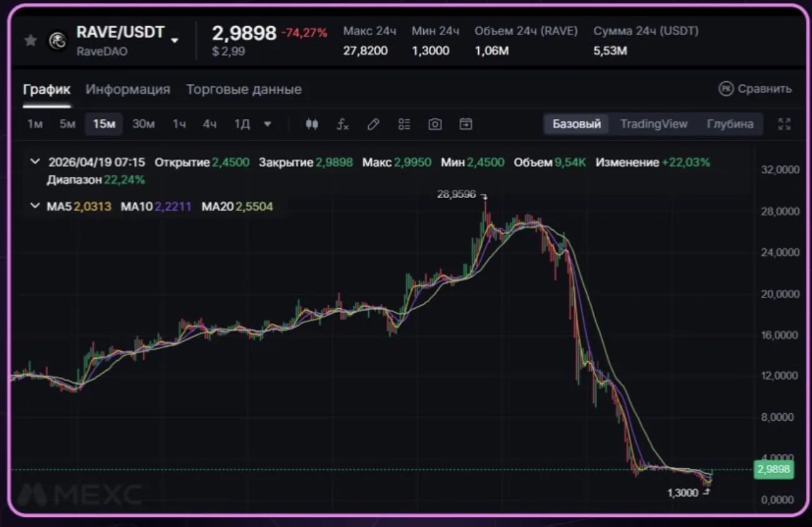Screen dimensions: 812x527
Task: Switch chart mode to Глубина
Action: click(730, 124)
